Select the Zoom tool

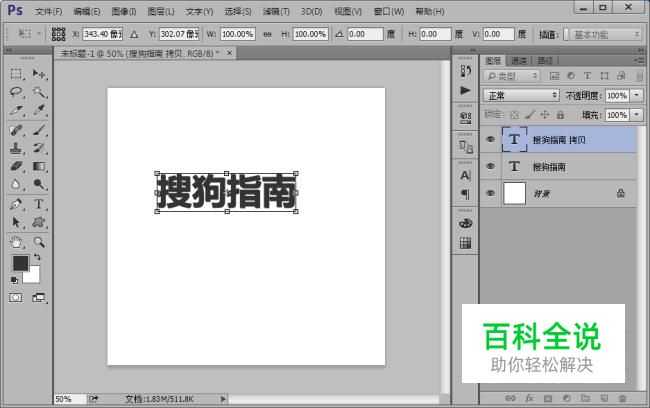point(39,242)
